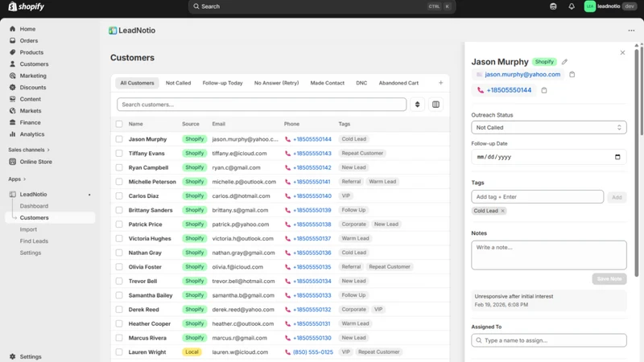644x362 pixels.
Task: Go to Find Leads
Action: (34, 241)
